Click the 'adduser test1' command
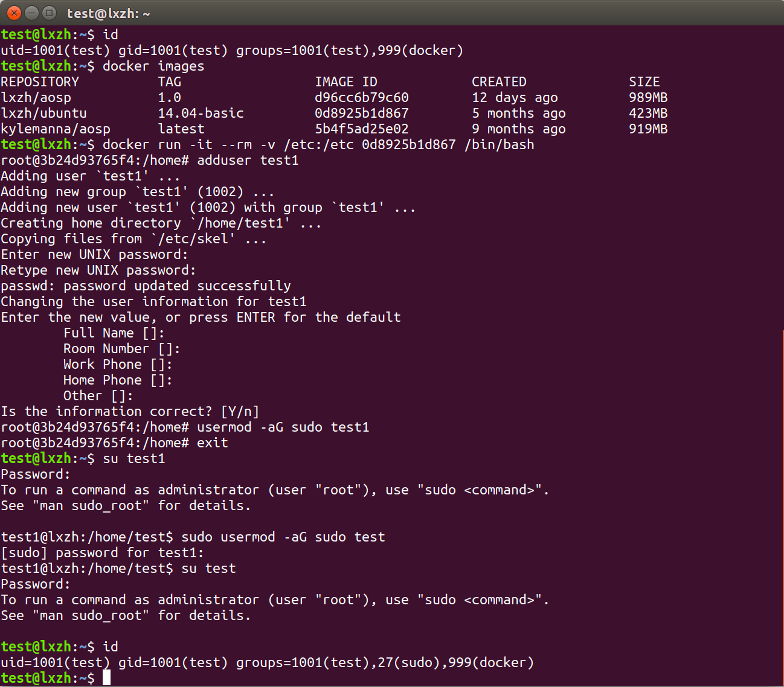 coord(248,160)
